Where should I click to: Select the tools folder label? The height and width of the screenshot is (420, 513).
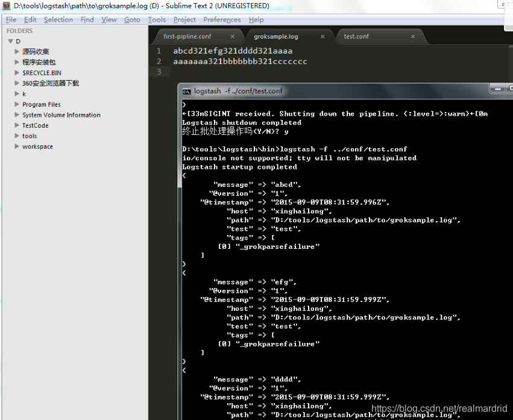click(29, 136)
